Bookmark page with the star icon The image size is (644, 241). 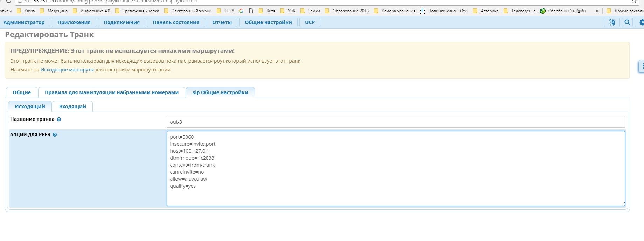(x=633, y=1)
